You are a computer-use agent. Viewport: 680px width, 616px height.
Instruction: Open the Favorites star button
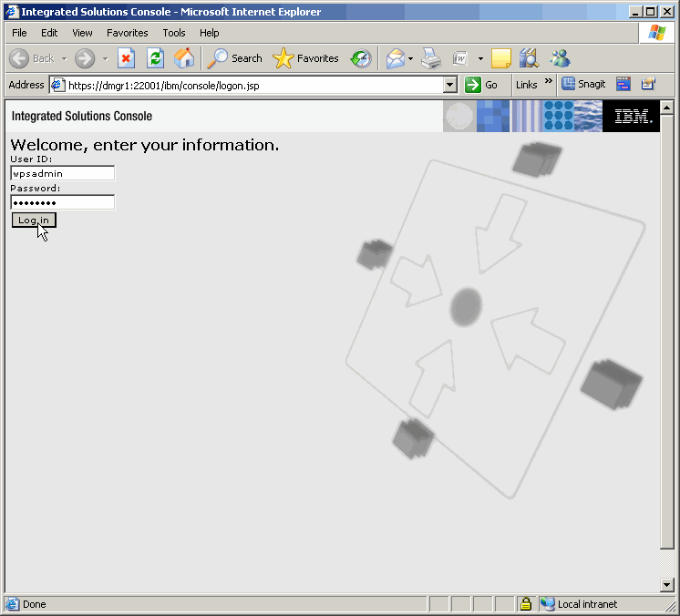306,58
